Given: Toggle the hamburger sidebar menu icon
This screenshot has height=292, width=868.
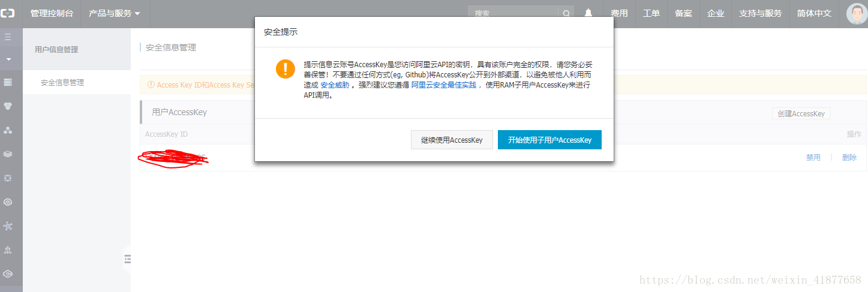Looking at the screenshot, I should (x=8, y=37).
